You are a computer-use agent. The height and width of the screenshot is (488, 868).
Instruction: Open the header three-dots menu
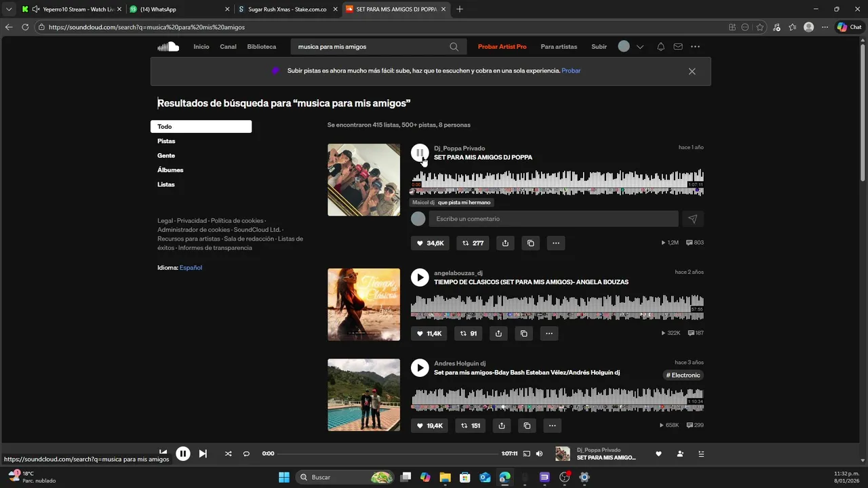(x=695, y=47)
